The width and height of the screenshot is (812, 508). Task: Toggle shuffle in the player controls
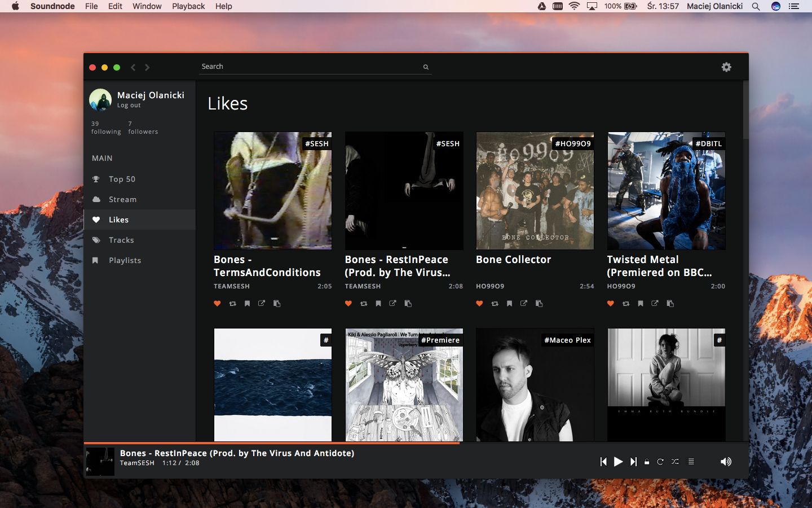click(675, 462)
